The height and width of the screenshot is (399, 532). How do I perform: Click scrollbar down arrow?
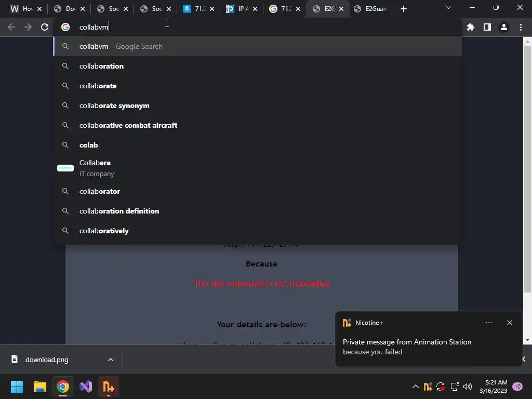527,340
